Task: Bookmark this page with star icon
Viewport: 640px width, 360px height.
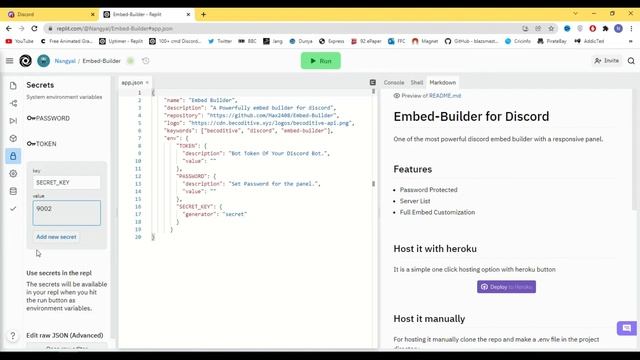Action: pyautogui.click(x=551, y=28)
